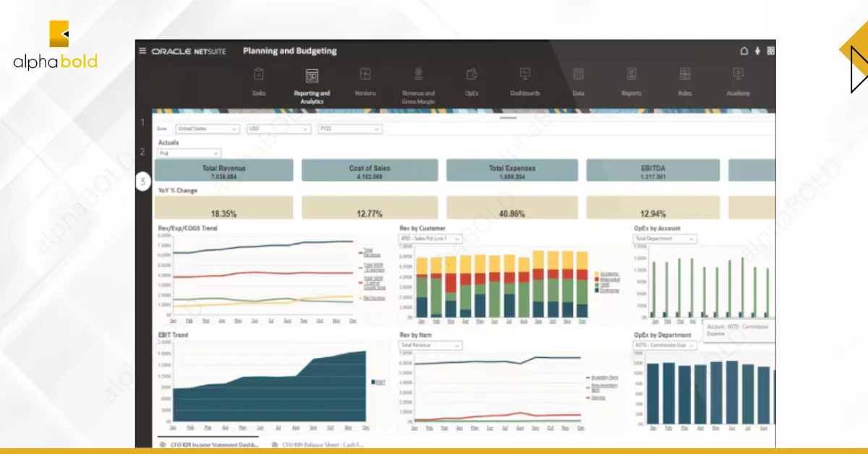Image resolution: width=868 pixels, height=454 pixels.
Task: Click the Net Income legend entry
Action: pyautogui.click(x=372, y=298)
